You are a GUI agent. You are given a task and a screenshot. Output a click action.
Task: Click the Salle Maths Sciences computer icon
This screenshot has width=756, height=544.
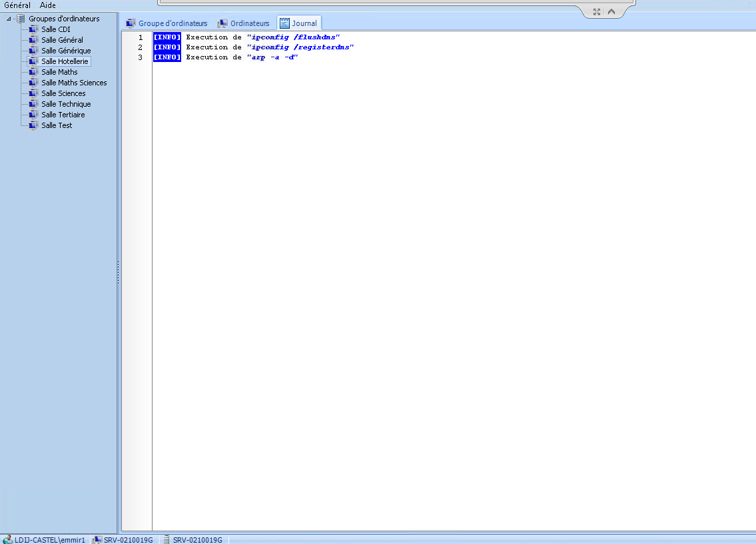(33, 83)
